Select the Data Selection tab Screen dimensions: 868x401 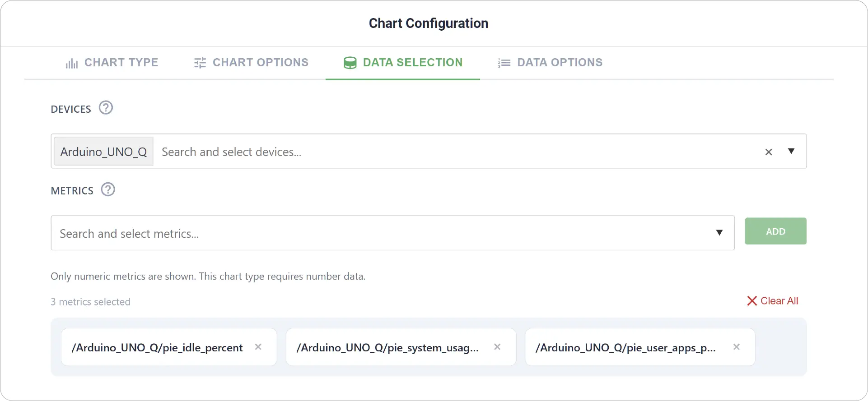(x=403, y=63)
